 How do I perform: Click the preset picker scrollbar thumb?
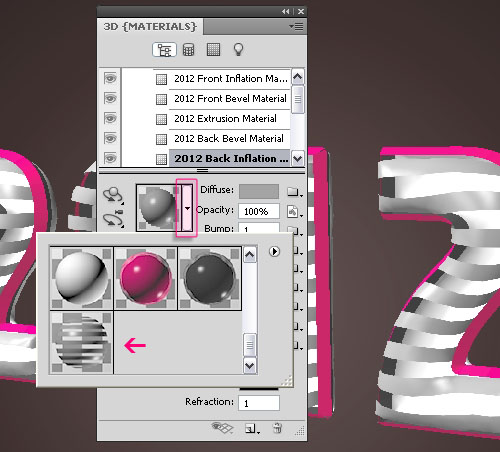(250, 345)
